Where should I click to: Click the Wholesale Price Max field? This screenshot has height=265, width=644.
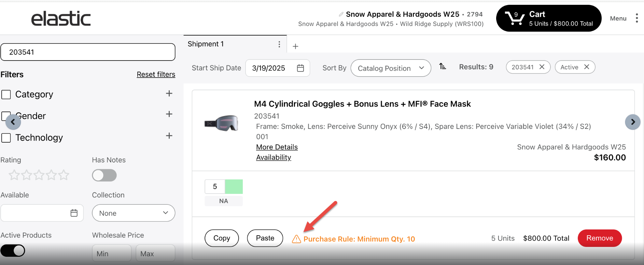click(x=155, y=253)
